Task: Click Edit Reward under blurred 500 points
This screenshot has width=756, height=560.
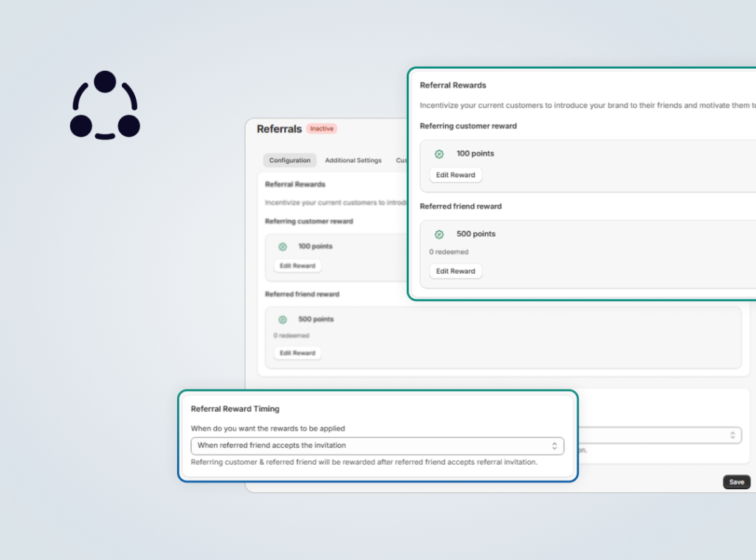Action: 298,353
